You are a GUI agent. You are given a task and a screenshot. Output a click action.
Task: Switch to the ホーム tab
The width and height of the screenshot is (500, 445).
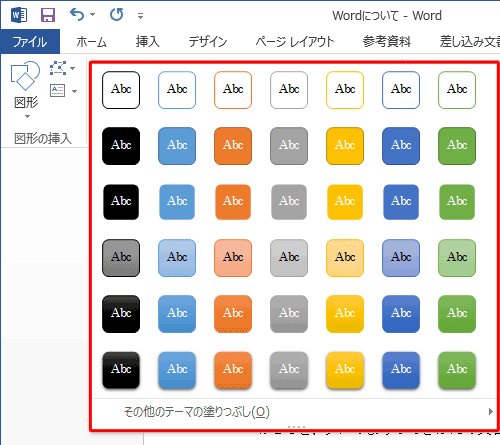coord(92,42)
